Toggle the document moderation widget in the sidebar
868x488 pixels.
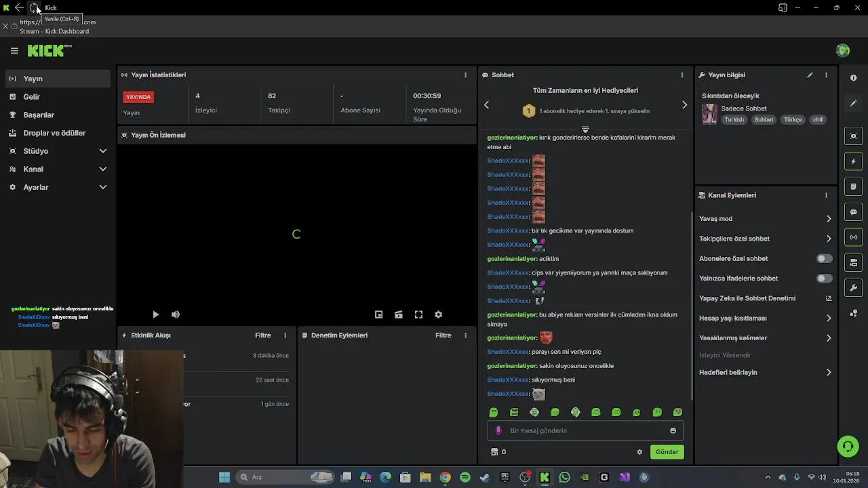(854, 186)
